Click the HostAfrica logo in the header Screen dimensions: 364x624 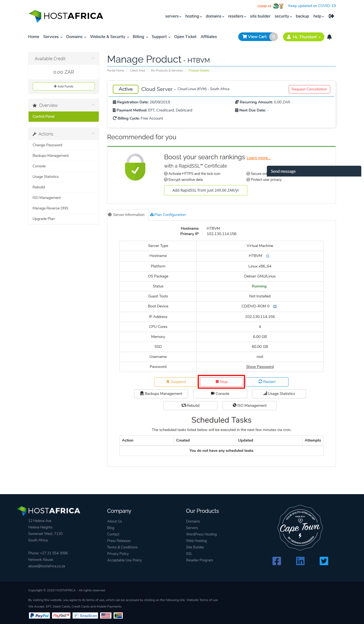66,16
